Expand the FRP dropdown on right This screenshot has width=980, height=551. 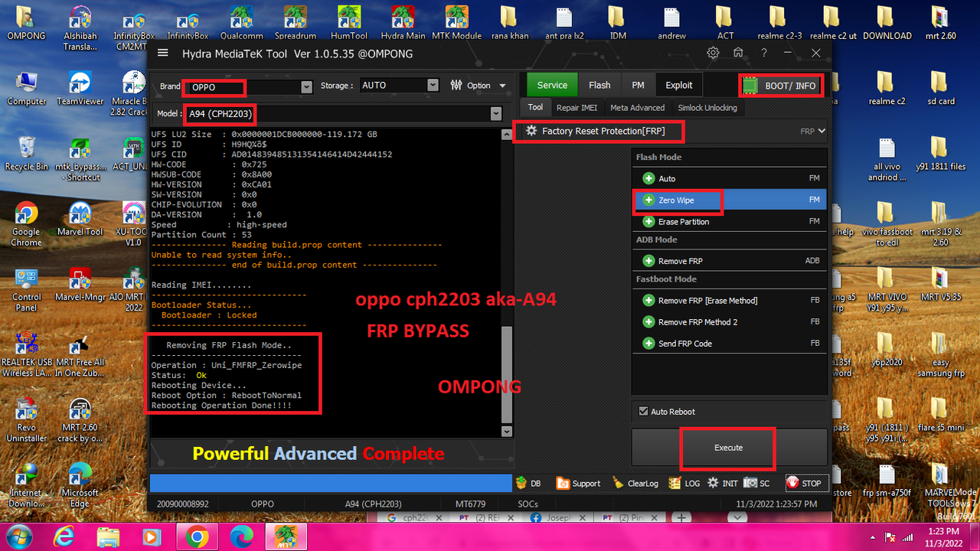pos(813,132)
